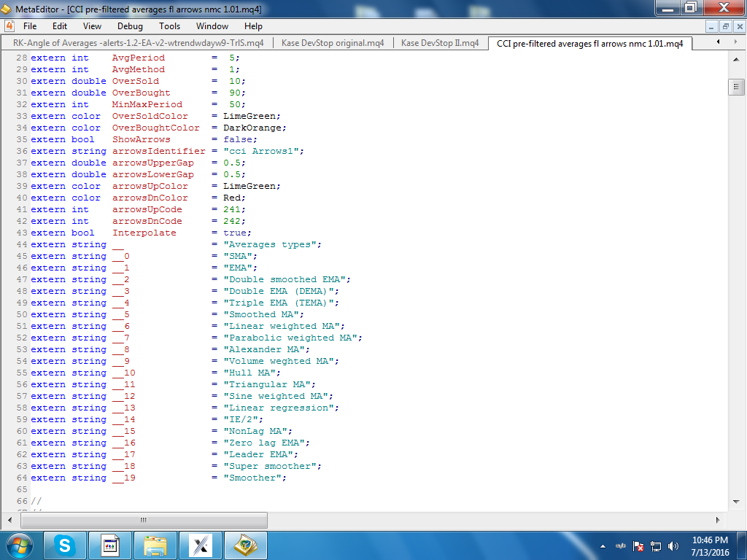Click the "Linear regression" string
Screen dimensions: 747x560
click(x=278, y=408)
